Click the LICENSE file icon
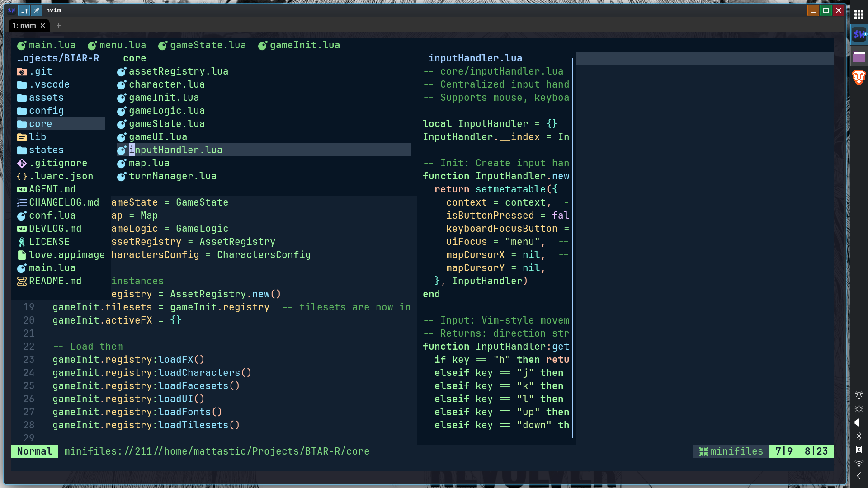The height and width of the screenshot is (488, 868). pos(22,242)
